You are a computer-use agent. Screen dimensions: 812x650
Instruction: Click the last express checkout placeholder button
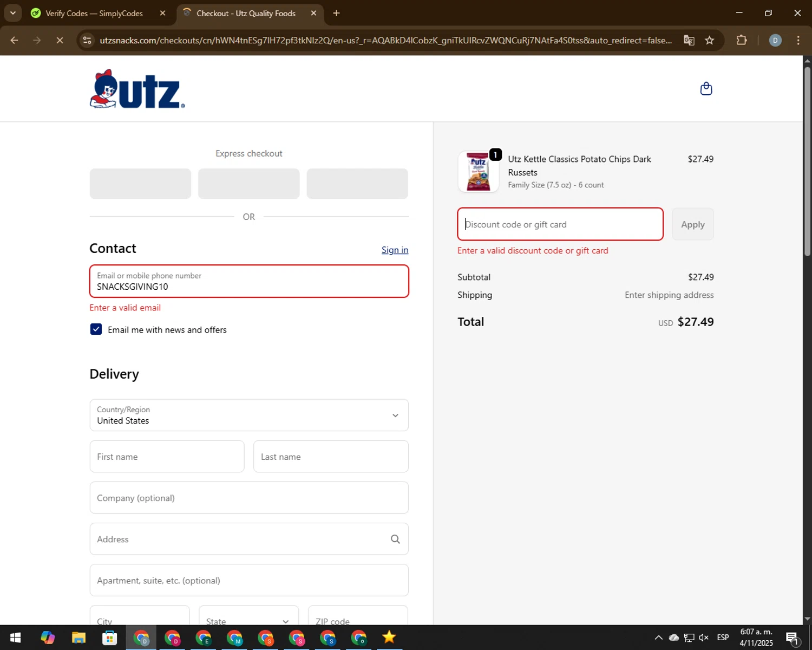357,184
